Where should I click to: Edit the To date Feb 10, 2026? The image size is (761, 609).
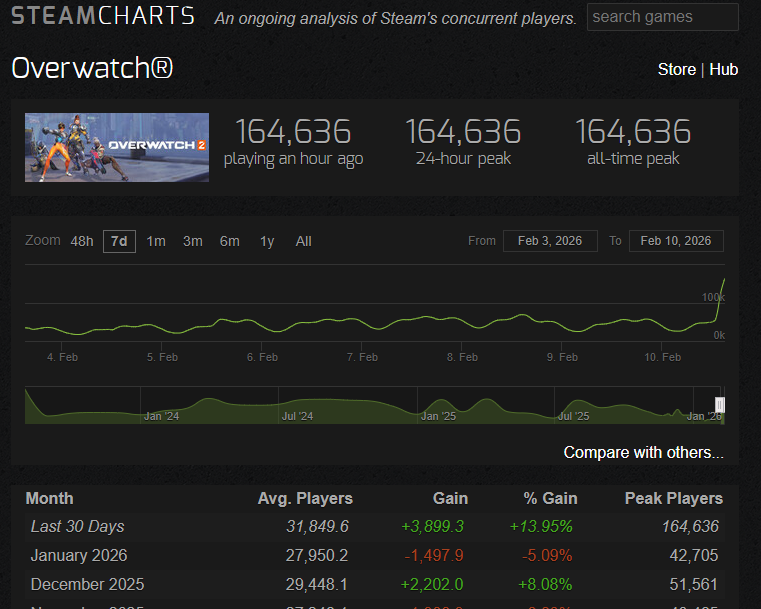pos(676,241)
